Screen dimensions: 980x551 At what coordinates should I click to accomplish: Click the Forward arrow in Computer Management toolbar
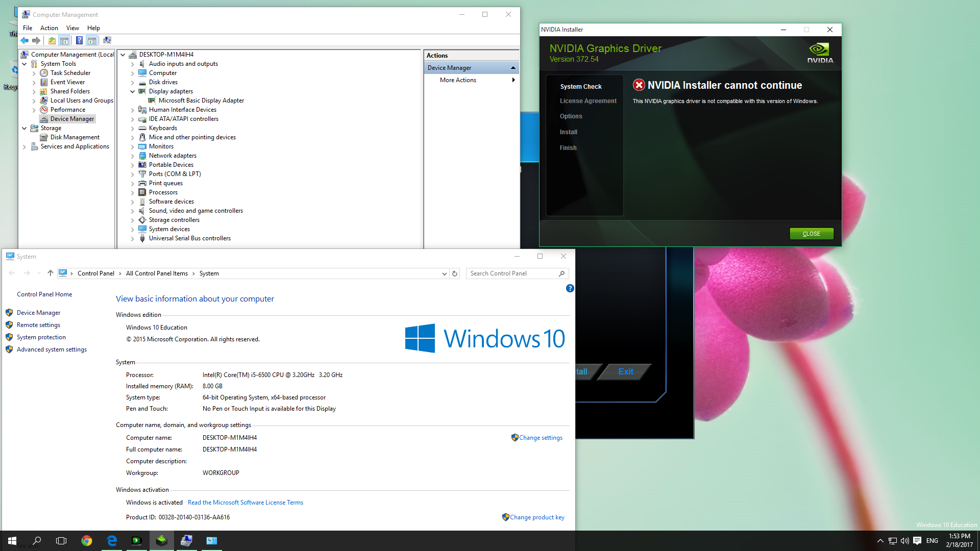(x=36, y=40)
